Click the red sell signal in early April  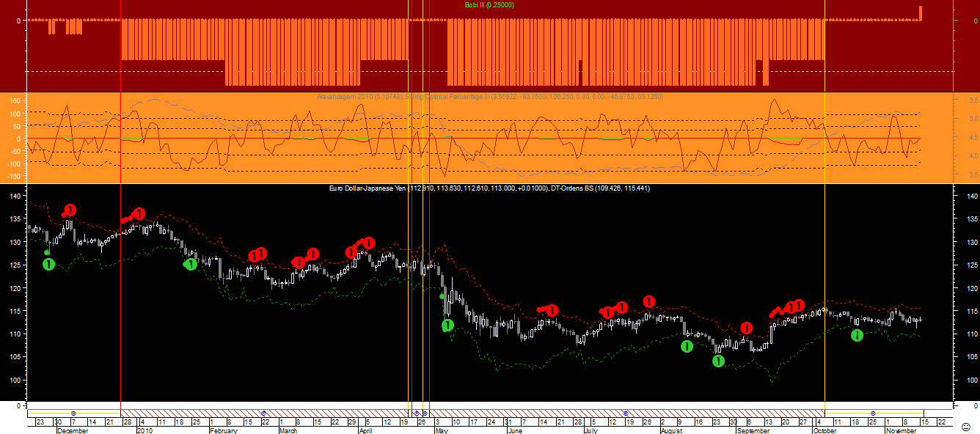369,243
